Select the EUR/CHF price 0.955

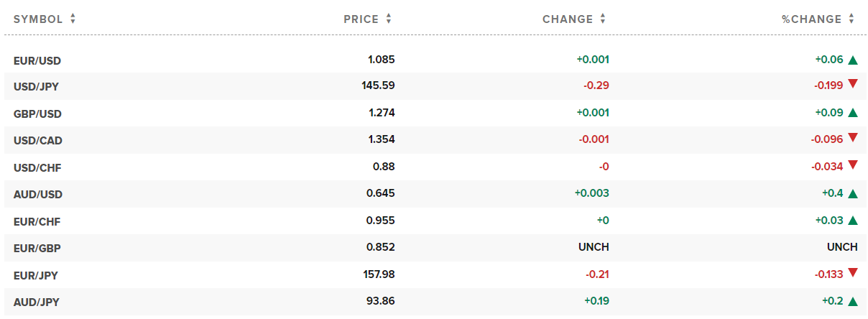[382, 220]
